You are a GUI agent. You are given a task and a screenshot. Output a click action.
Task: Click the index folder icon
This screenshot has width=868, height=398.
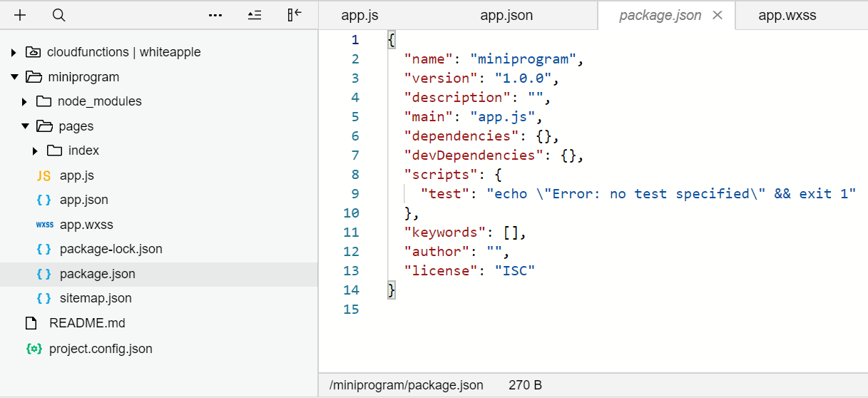(x=54, y=150)
